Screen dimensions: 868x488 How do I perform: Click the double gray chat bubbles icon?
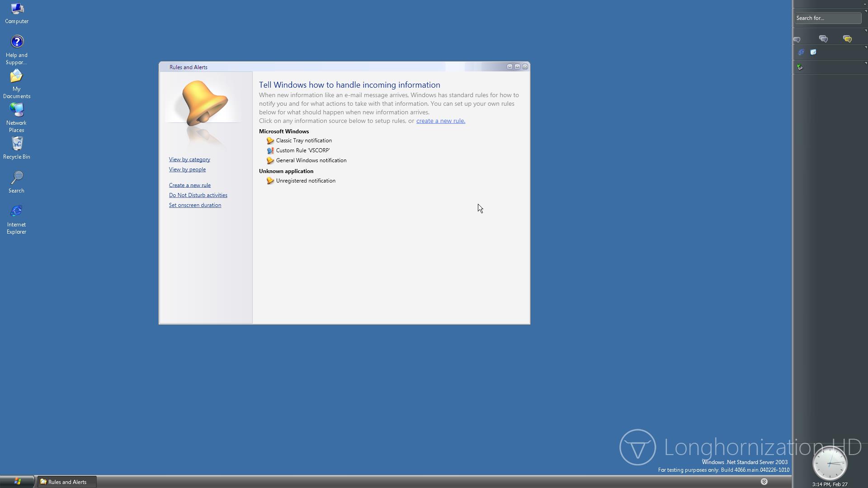coord(823,39)
